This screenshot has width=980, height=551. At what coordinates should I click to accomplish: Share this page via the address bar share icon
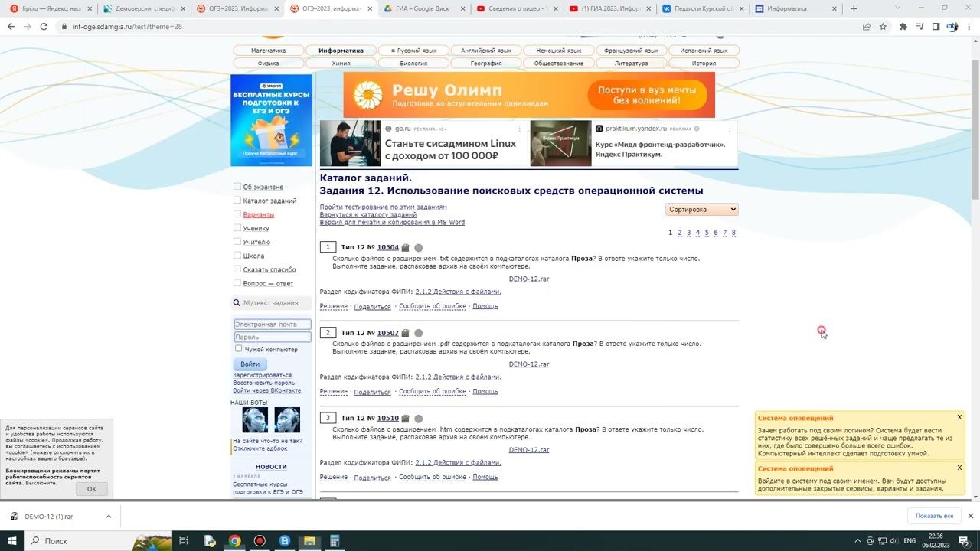click(x=867, y=26)
